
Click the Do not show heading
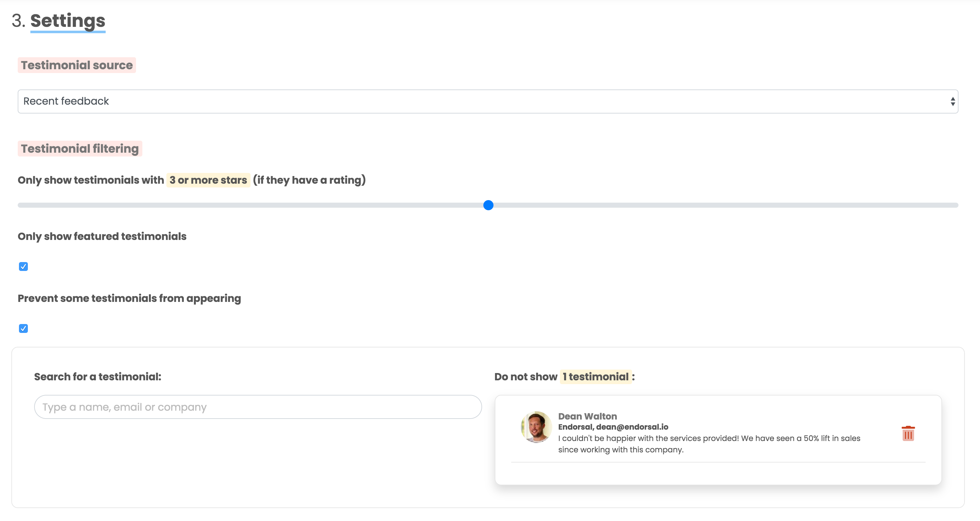tap(525, 377)
